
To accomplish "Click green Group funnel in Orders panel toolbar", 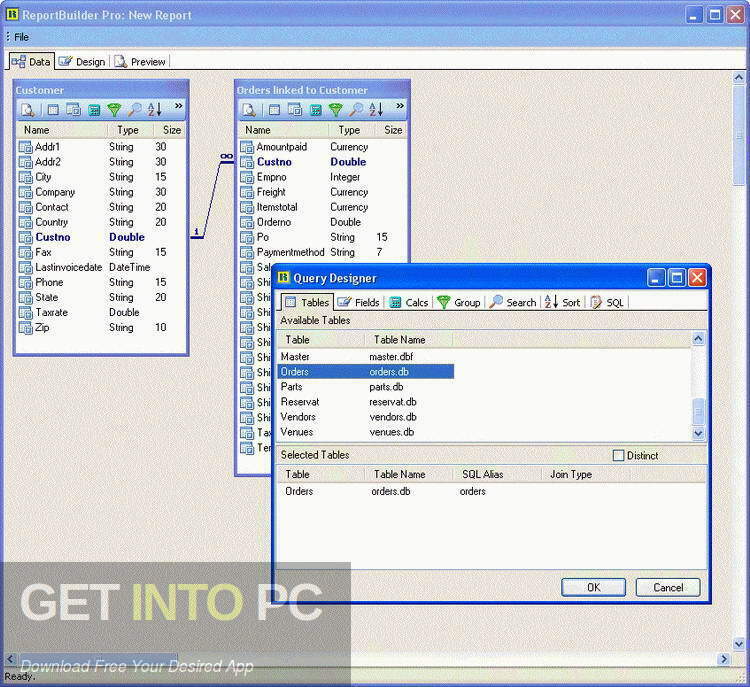I will (x=336, y=110).
